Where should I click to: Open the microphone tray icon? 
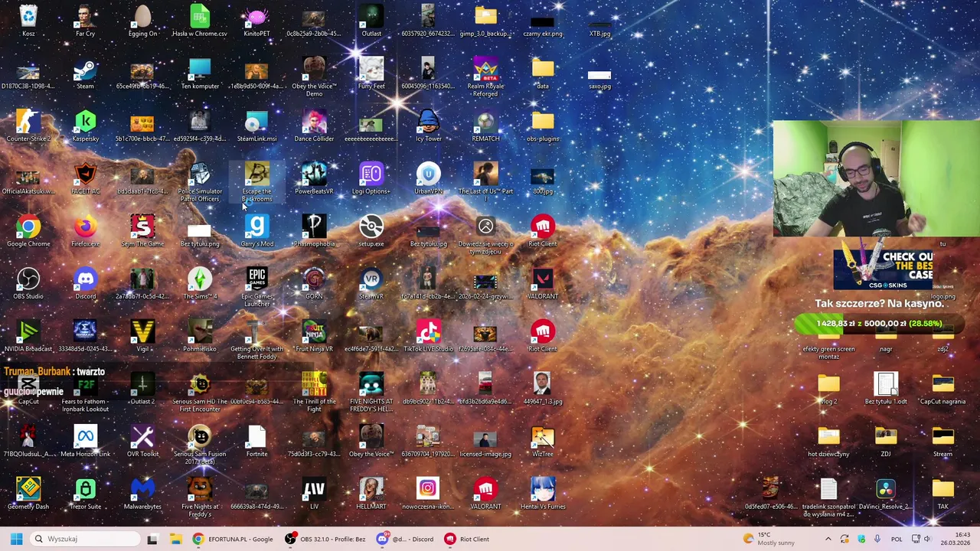(x=877, y=539)
